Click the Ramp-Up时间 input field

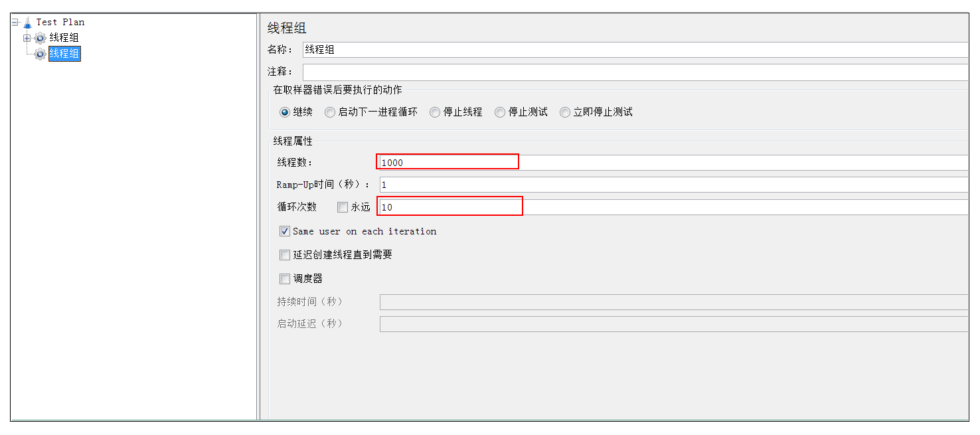[674, 185]
